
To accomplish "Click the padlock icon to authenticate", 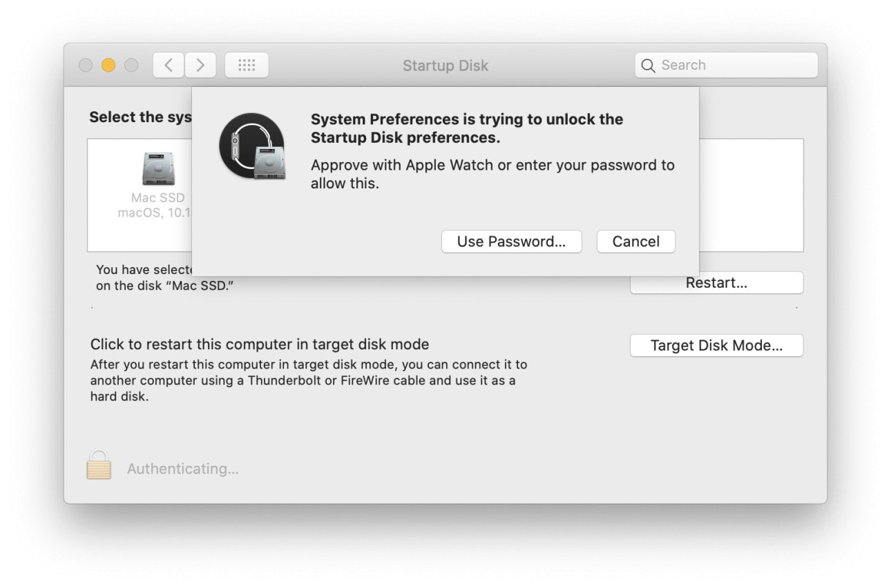I will pos(99,466).
